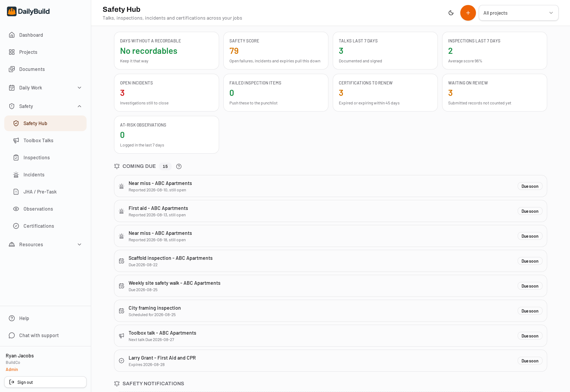Click calendar icon on City framing inspection
This screenshot has height=392, width=570.
[x=121, y=311]
